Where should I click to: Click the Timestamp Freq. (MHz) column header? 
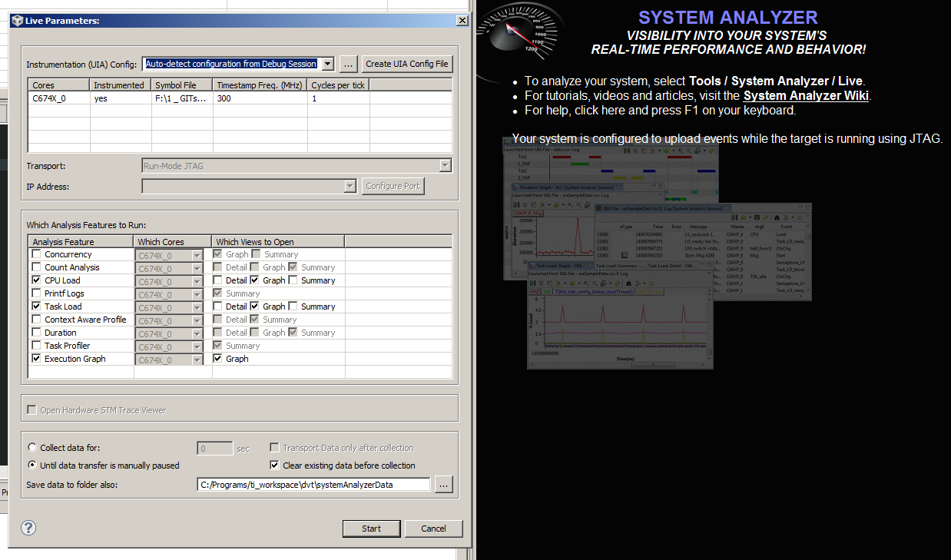pyautogui.click(x=260, y=85)
